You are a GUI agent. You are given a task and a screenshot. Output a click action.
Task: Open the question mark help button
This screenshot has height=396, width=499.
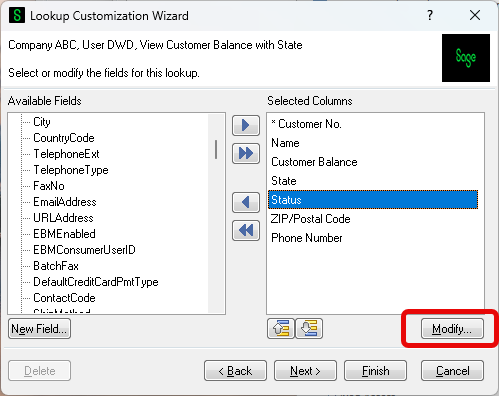pyautogui.click(x=430, y=15)
